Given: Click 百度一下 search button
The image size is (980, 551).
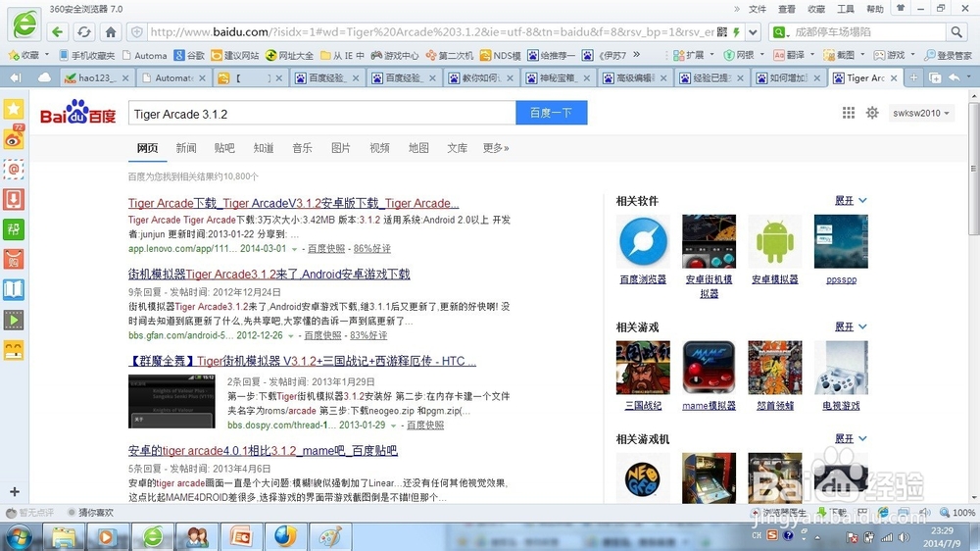Looking at the screenshot, I should (x=551, y=113).
